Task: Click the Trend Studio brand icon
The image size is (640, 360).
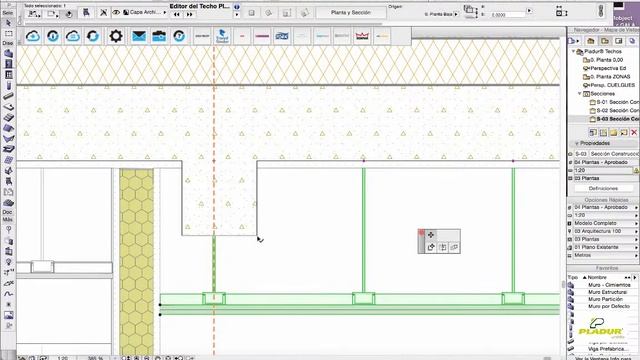Action: (222, 36)
